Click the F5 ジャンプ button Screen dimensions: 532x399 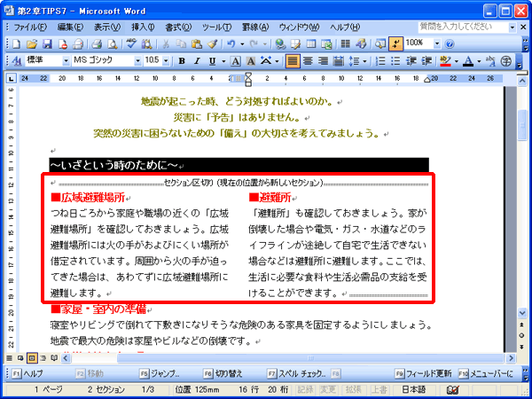click(x=160, y=374)
